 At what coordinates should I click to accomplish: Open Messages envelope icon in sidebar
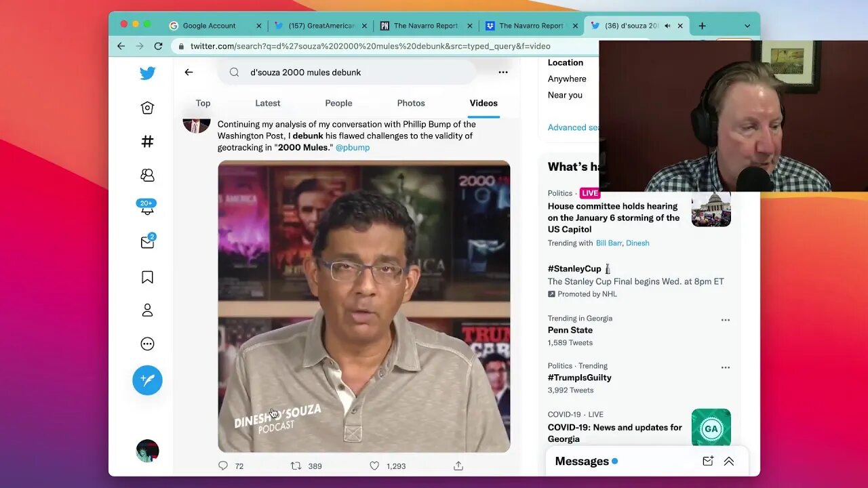click(x=147, y=242)
